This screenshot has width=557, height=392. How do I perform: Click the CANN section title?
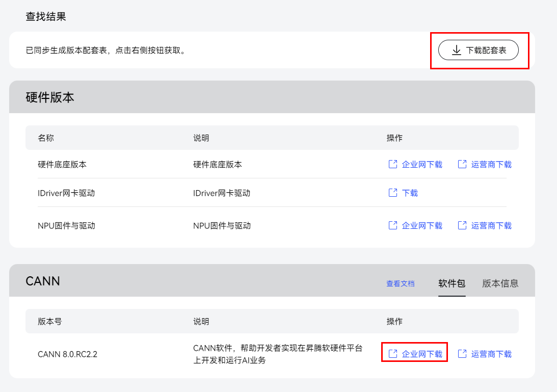43,281
